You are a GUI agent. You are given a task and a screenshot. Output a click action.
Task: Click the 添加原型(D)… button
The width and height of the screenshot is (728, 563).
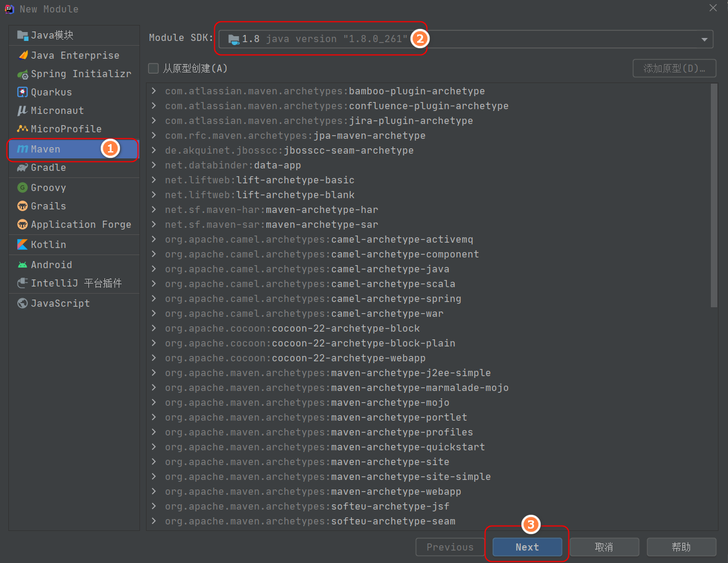pyautogui.click(x=675, y=68)
